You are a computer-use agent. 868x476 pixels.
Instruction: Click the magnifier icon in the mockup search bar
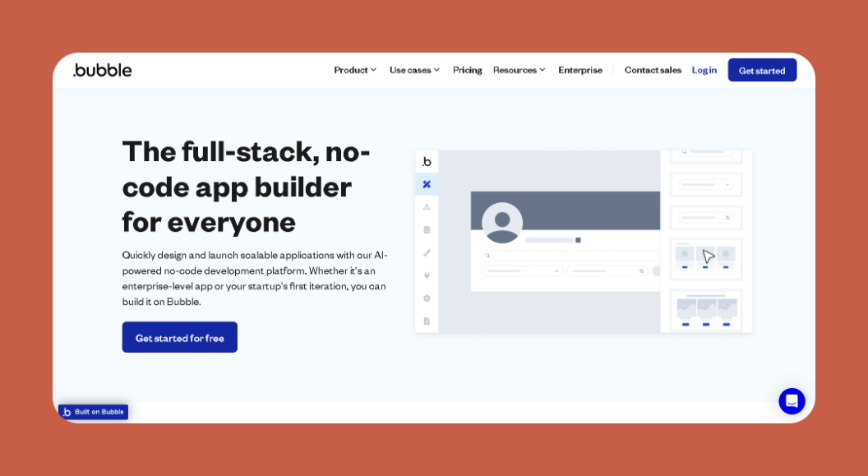point(487,256)
